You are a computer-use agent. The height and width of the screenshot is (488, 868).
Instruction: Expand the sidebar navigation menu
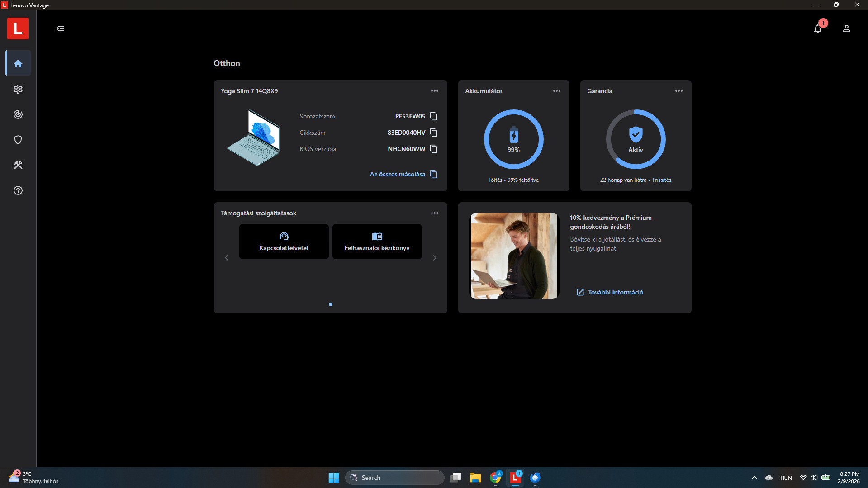pyautogui.click(x=60, y=28)
